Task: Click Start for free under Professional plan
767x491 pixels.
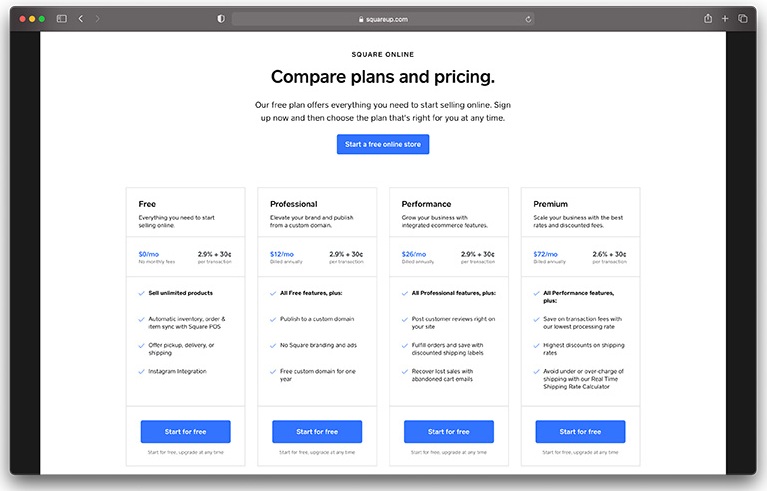Action: (317, 432)
